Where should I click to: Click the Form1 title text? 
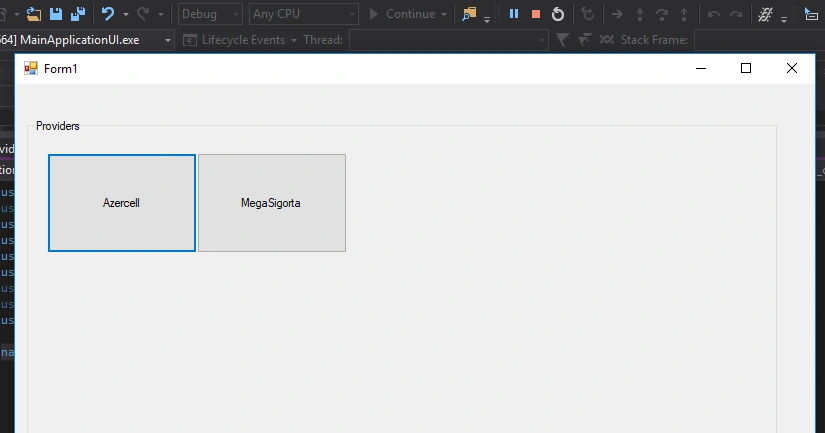[x=61, y=69]
